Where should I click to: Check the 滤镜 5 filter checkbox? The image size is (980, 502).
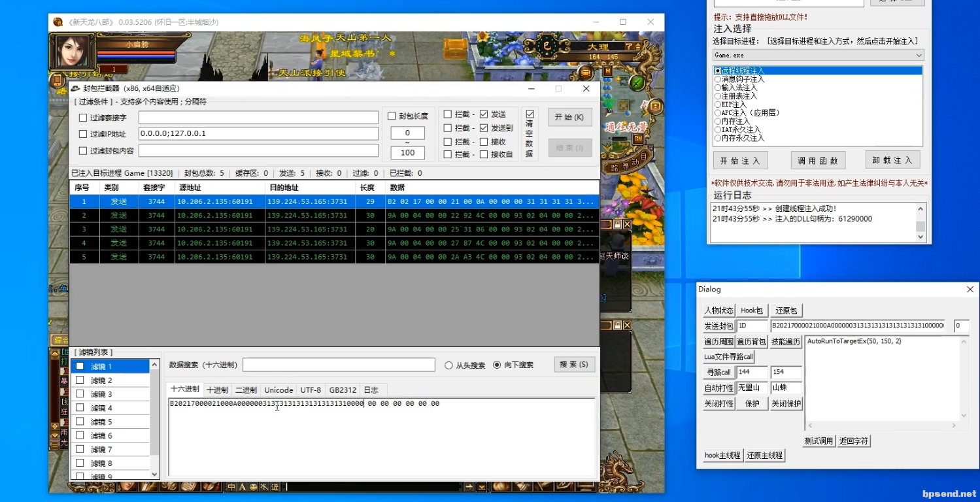(x=80, y=422)
